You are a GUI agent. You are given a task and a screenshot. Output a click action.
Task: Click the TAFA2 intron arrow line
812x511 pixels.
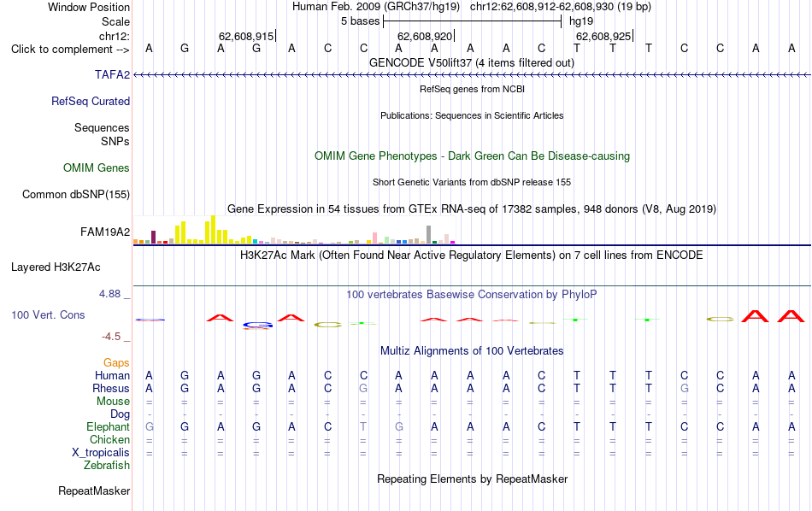pyautogui.click(x=472, y=75)
